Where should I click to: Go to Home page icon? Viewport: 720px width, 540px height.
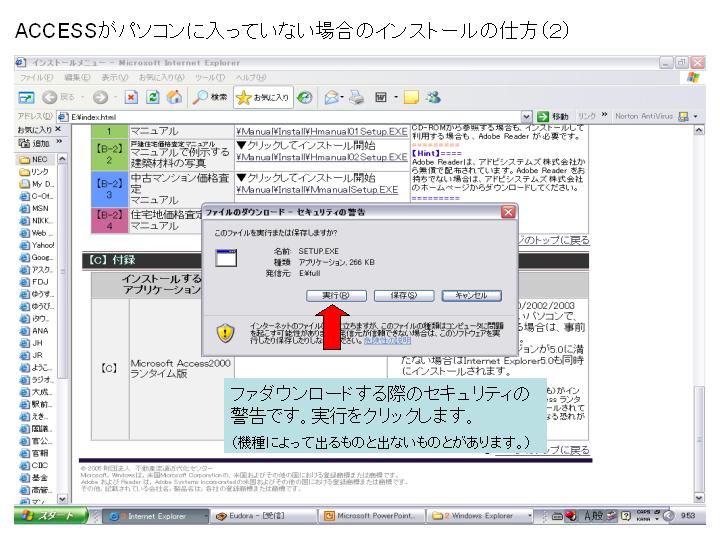pyautogui.click(x=174, y=97)
